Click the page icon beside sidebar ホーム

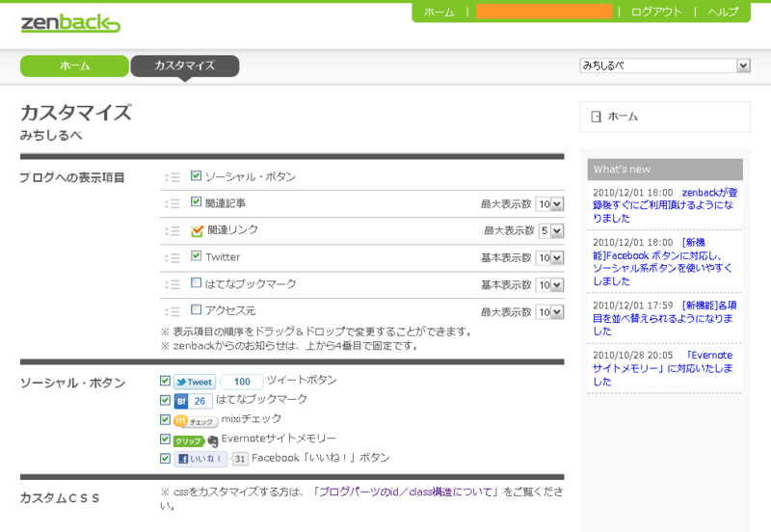pos(596,117)
